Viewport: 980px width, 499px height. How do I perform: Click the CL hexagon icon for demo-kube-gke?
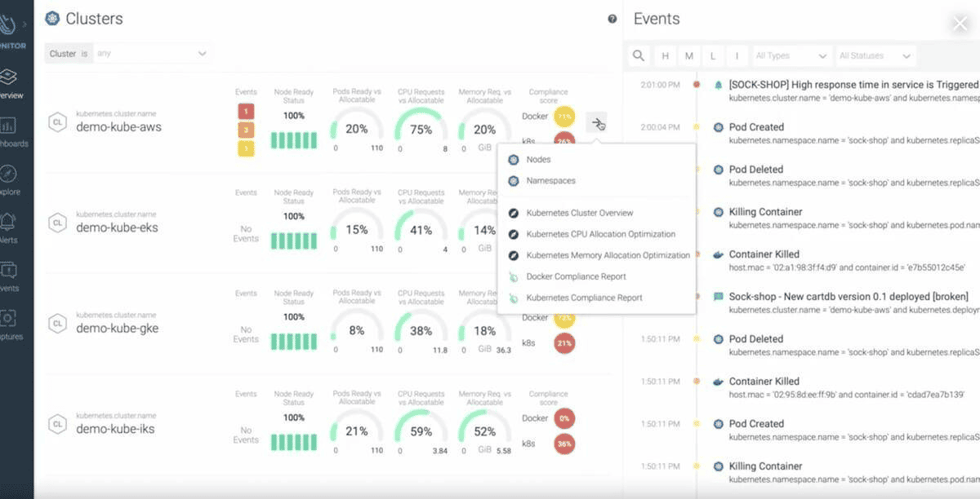coord(58,324)
